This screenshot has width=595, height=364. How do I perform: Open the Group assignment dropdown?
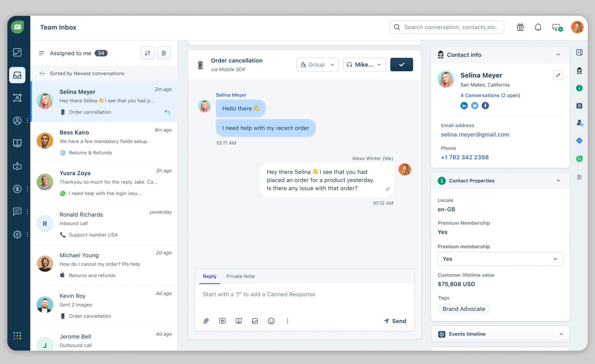318,65
